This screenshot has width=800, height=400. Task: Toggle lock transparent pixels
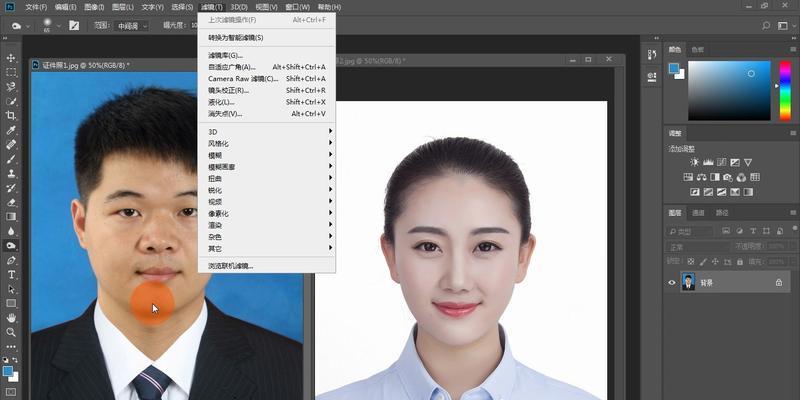tap(691, 261)
